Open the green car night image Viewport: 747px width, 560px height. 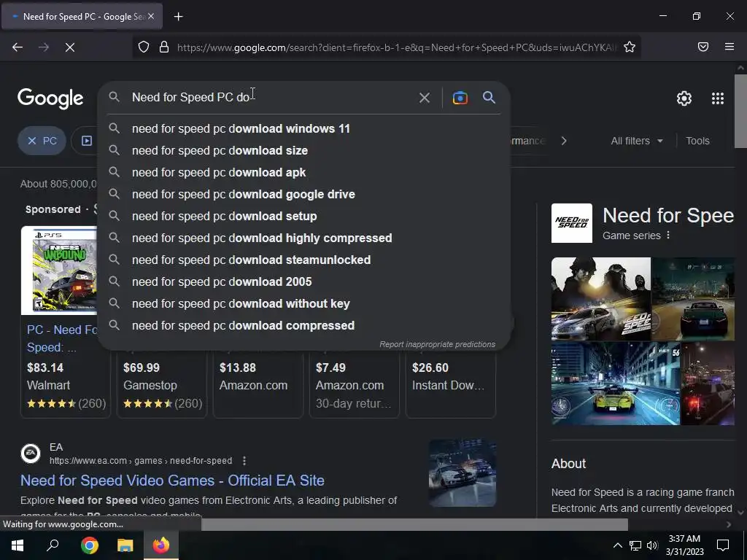pyautogui.click(x=693, y=298)
